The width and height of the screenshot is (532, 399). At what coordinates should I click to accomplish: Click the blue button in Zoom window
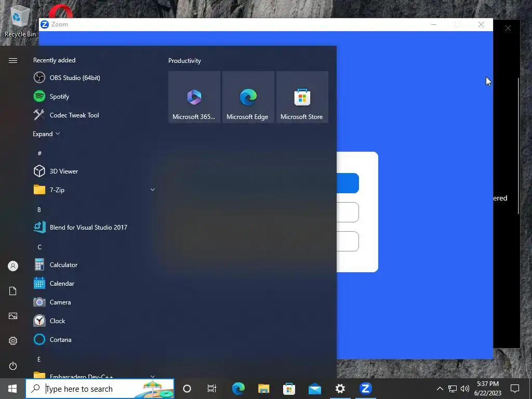click(x=348, y=183)
